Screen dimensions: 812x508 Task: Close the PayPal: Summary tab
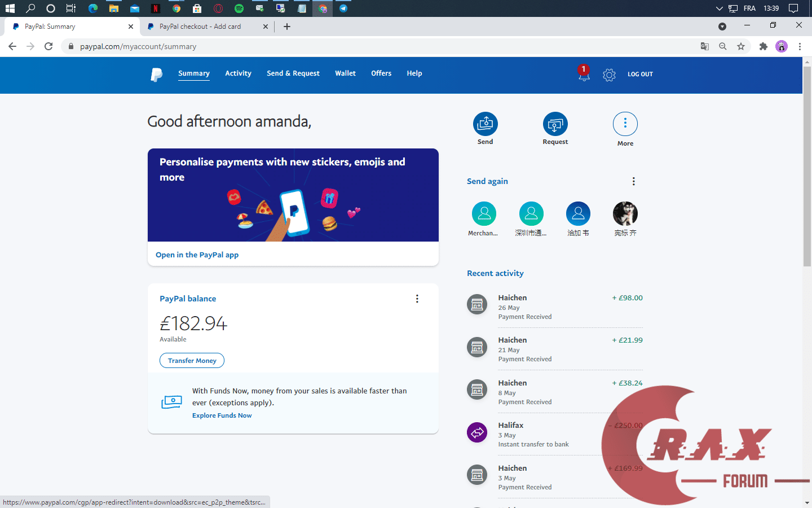point(131,27)
